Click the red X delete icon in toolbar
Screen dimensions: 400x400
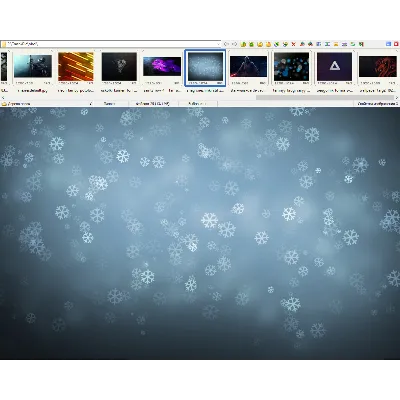tap(294, 44)
